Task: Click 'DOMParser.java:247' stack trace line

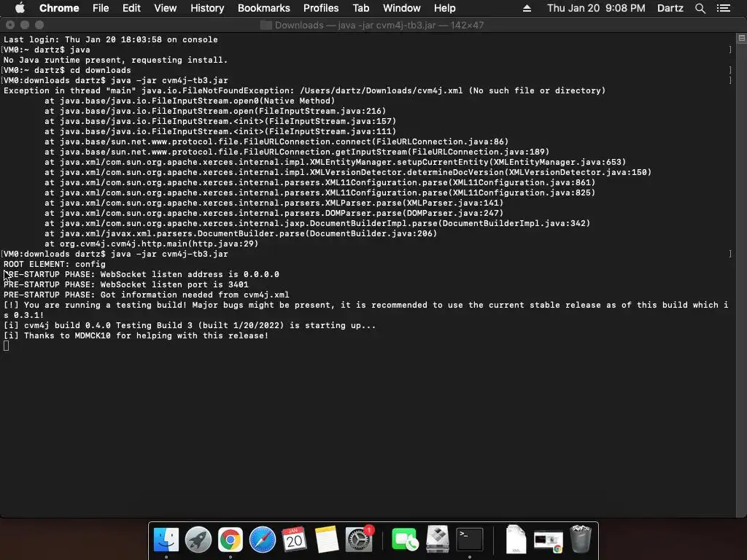Action: pyautogui.click(x=274, y=213)
